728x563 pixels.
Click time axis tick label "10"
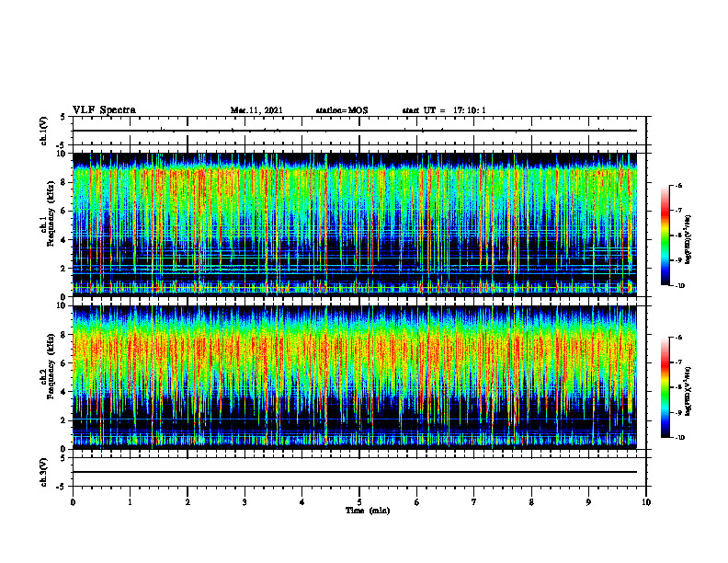click(x=646, y=502)
